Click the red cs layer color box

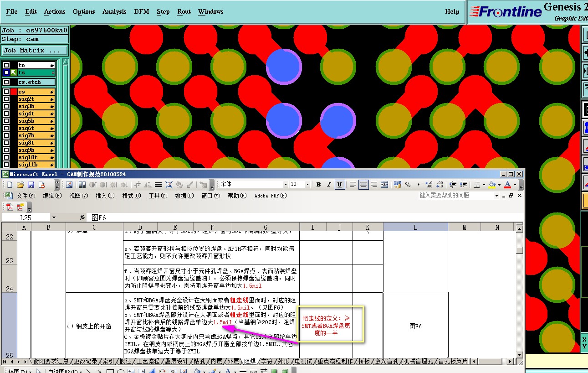pos(14,92)
